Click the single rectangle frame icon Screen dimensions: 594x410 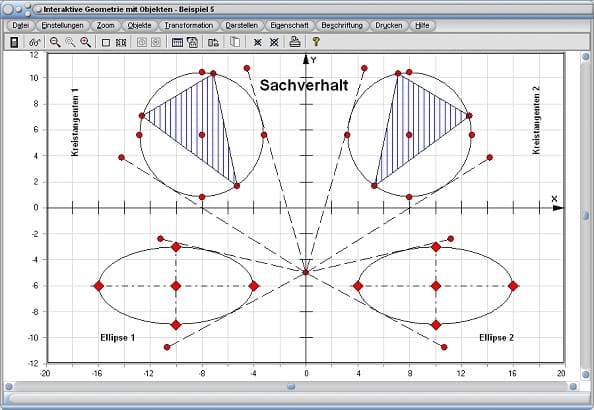click(x=106, y=42)
